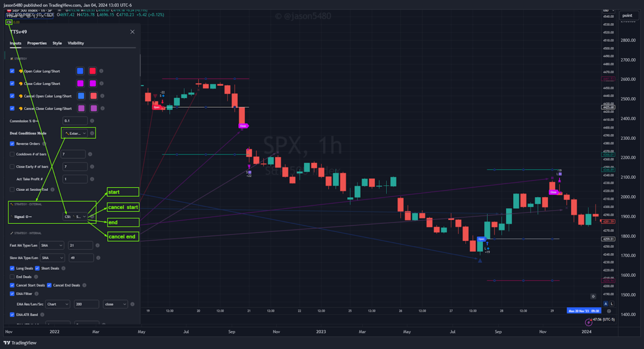Viewport: 644px width, 349px height.
Task: Show info icon for Slow MA Type/Len
Action: (98, 258)
